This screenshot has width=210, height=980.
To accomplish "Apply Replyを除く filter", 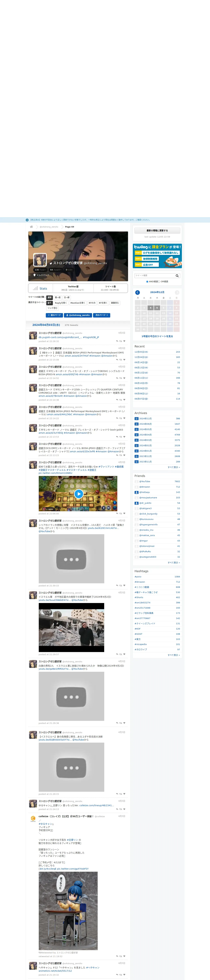I will 61,303.
